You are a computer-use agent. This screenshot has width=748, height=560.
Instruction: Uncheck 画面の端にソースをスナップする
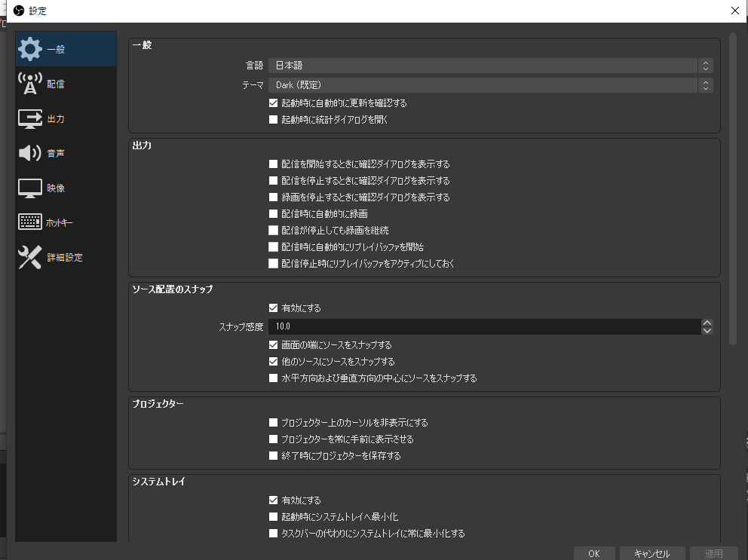tap(274, 345)
